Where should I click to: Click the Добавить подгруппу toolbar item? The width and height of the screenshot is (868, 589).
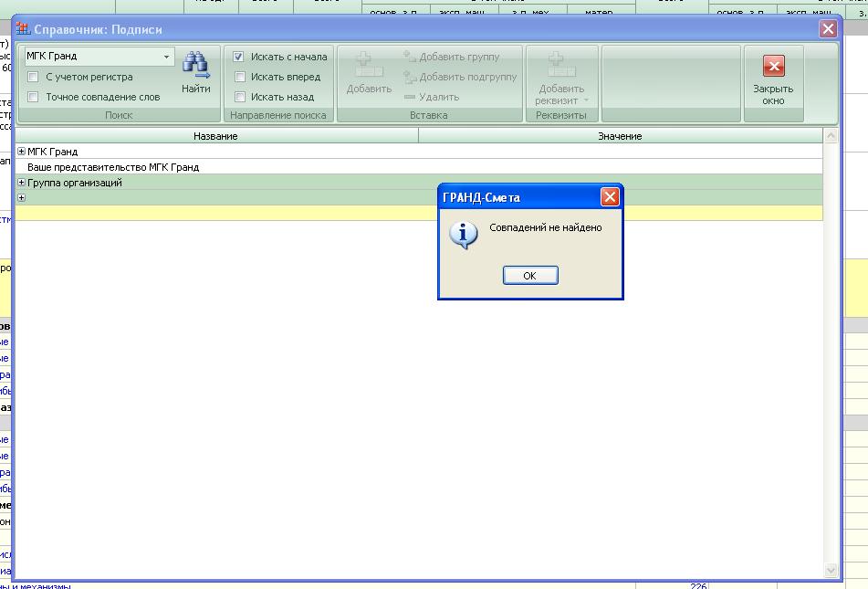tap(460, 77)
